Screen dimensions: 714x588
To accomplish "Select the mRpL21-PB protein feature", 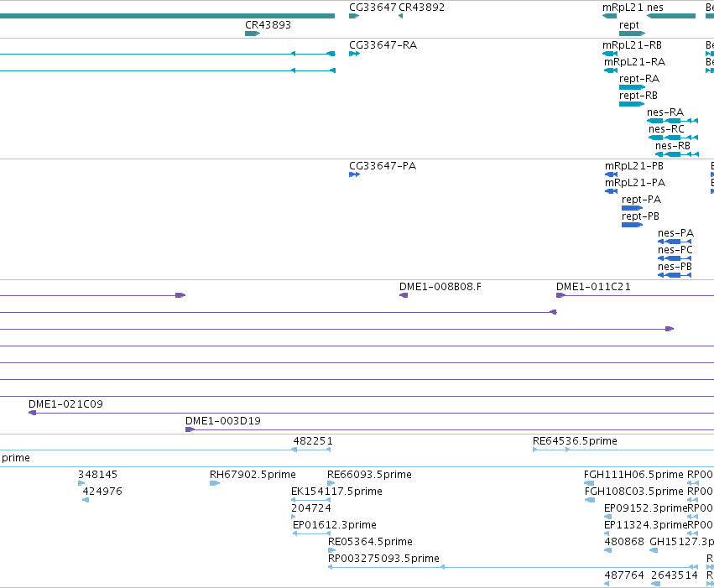I will coord(611,174).
